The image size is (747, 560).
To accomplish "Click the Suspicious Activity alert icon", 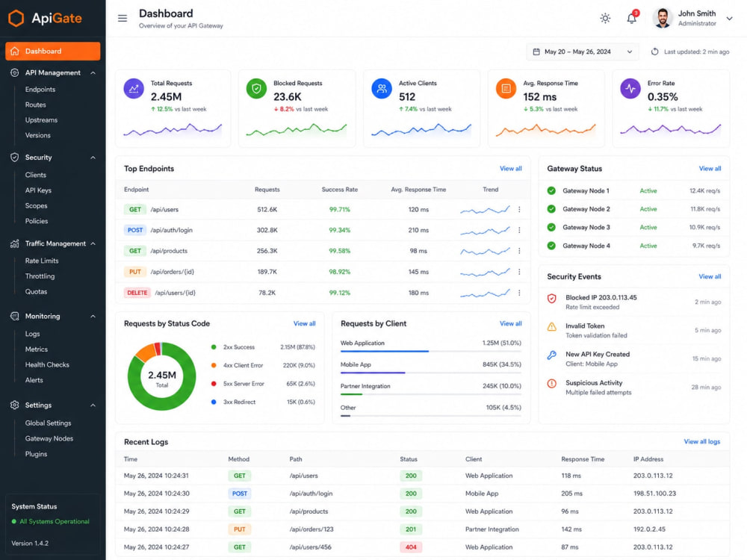I will (x=552, y=384).
